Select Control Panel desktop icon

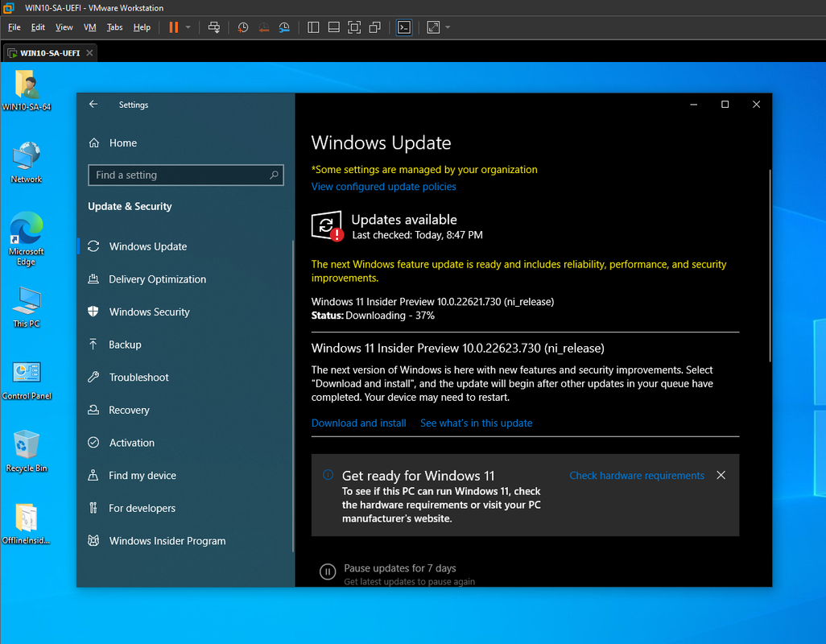click(27, 380)
